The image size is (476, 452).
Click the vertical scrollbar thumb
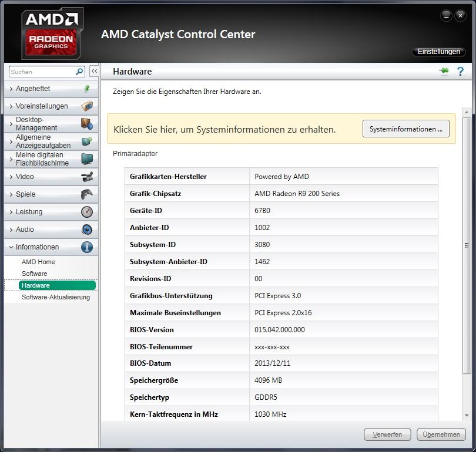[x=467, y=245]
